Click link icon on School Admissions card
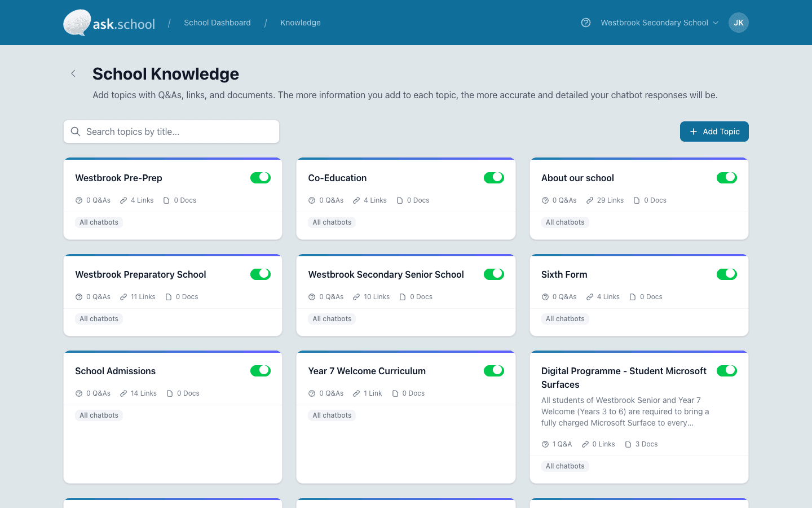 123,393
